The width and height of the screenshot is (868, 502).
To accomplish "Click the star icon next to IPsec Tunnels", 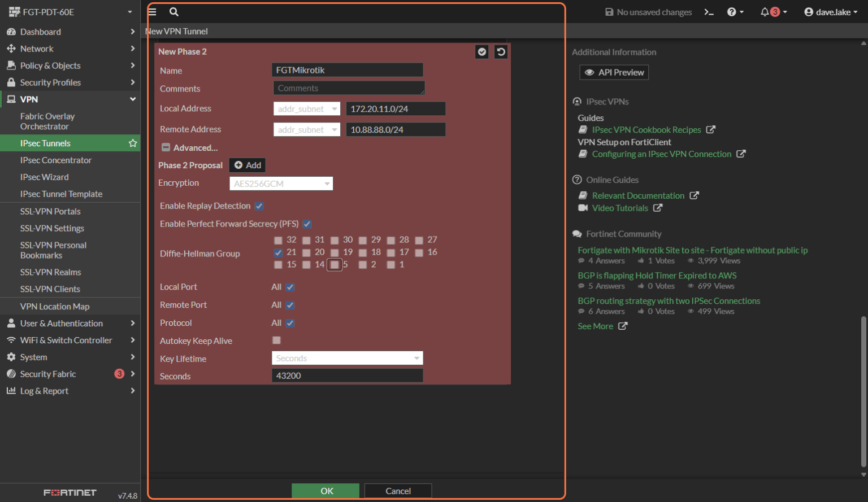I will [133, 143].
